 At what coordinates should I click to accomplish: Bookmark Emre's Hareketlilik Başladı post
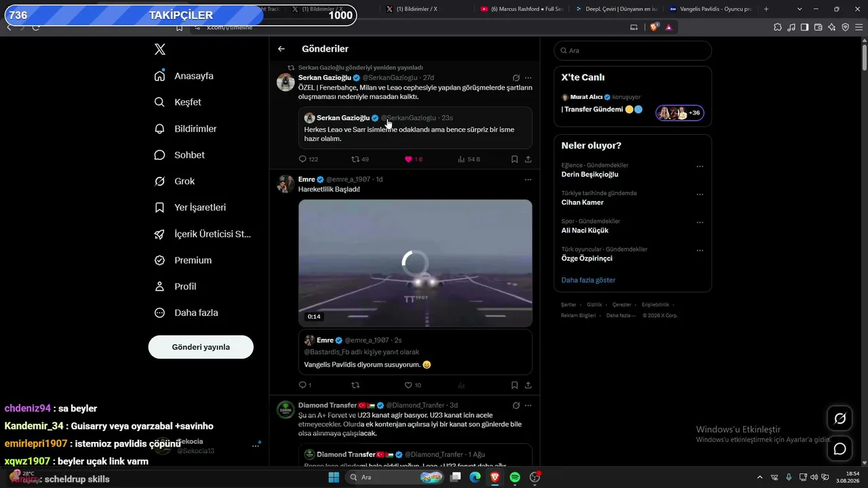(x=515, y=385)
